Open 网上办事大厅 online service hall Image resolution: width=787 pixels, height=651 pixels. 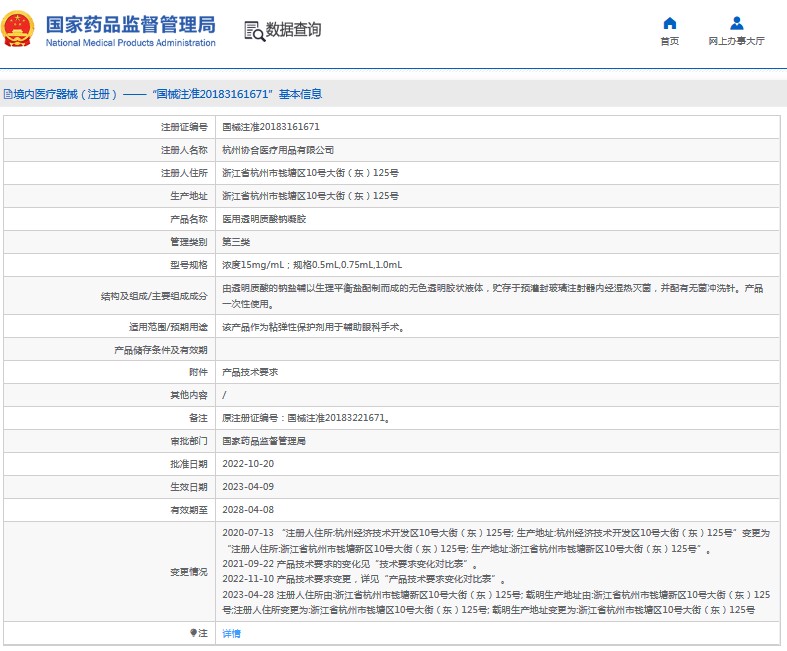736,42
